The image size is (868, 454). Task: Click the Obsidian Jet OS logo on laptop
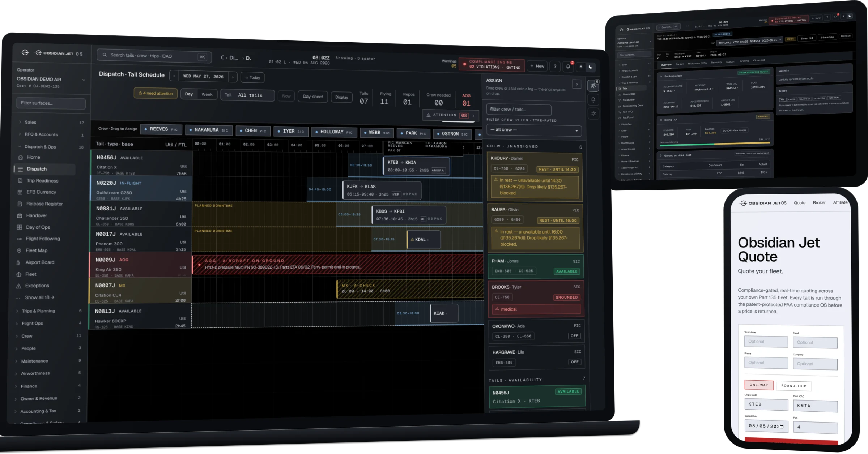click(59, 53)
